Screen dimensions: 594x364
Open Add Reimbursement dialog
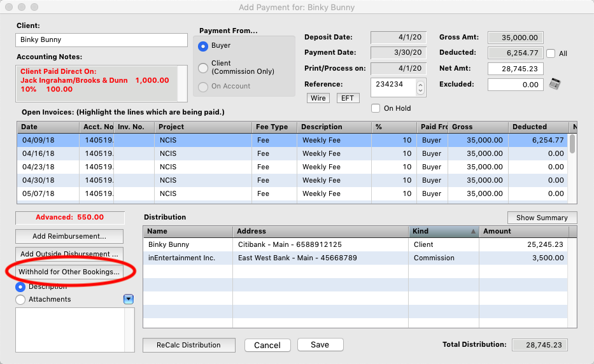click(69, 236)
